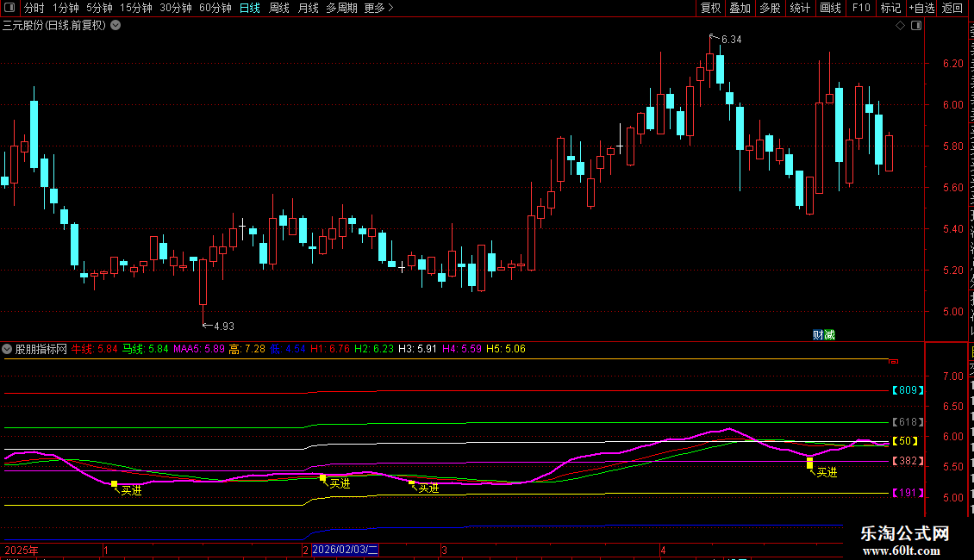974x560 pixels.
Task: Collapse the 股朋指标网 indicator dropdown
Action: click(x=7, y=349)
